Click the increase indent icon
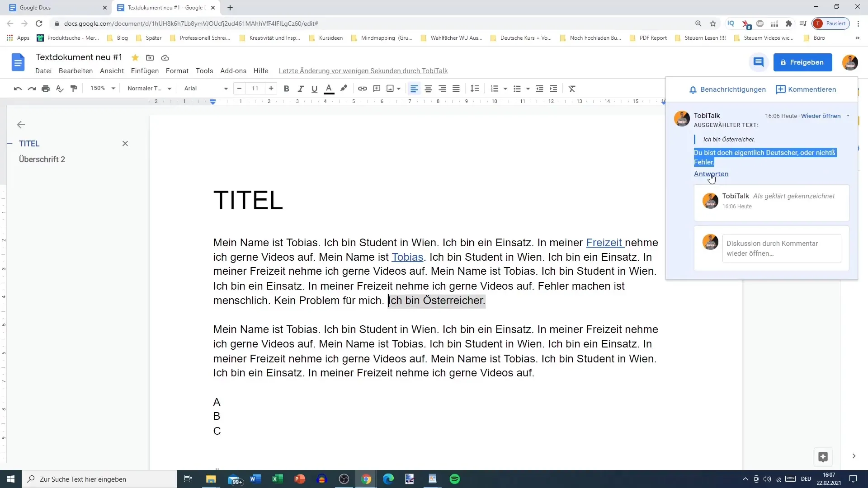 point(554,88)
